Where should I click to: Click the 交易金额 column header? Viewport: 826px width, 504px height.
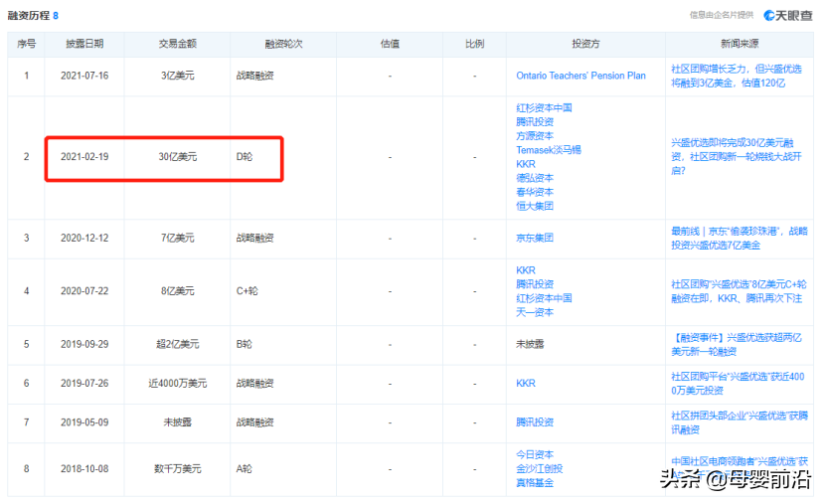pyautogui.click(x=178, y=45)
